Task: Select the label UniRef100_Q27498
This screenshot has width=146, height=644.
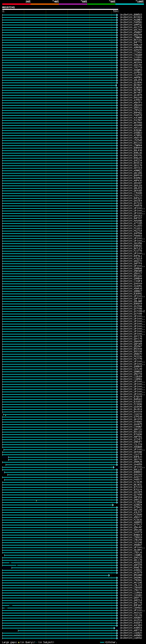Action: click(131, 495)
